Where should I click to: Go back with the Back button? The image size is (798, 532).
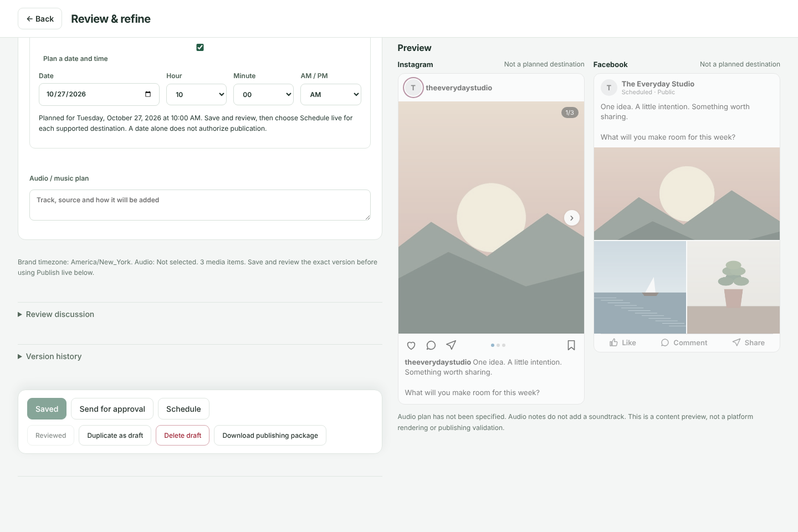coord(40,19)
